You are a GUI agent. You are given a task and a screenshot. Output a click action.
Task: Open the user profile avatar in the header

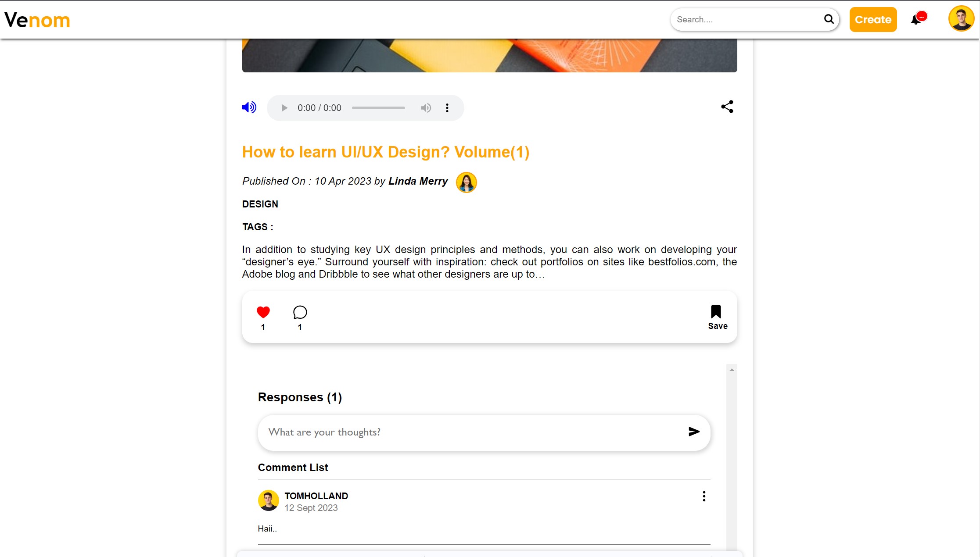click(961, 18)
